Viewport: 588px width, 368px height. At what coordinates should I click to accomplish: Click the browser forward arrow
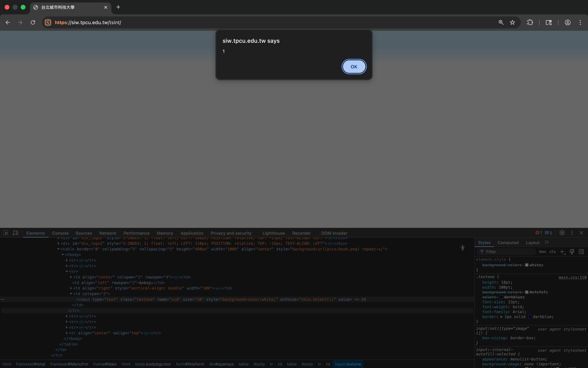click(x=20, y=22)
